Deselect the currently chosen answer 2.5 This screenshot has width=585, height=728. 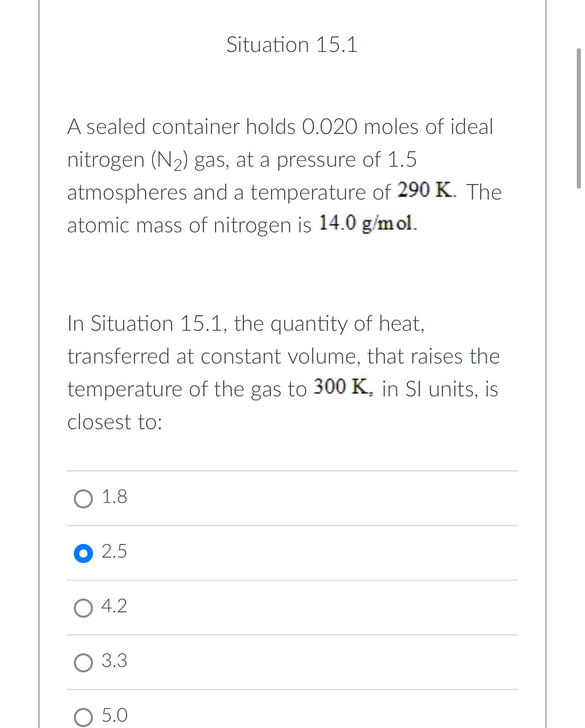83,554
